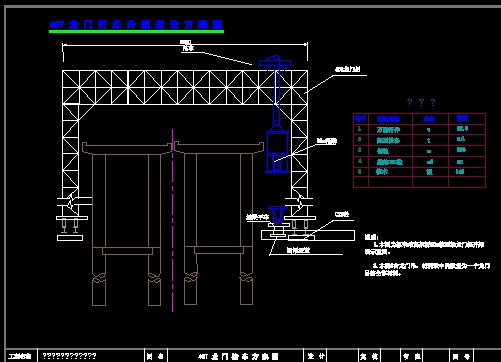
Task: Select the blue hoist trolley atop the truss
Action: [275, 63]
